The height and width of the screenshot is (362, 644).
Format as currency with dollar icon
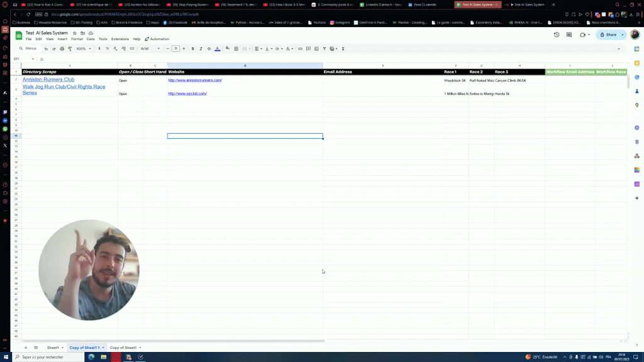click(x=99, y=49)
